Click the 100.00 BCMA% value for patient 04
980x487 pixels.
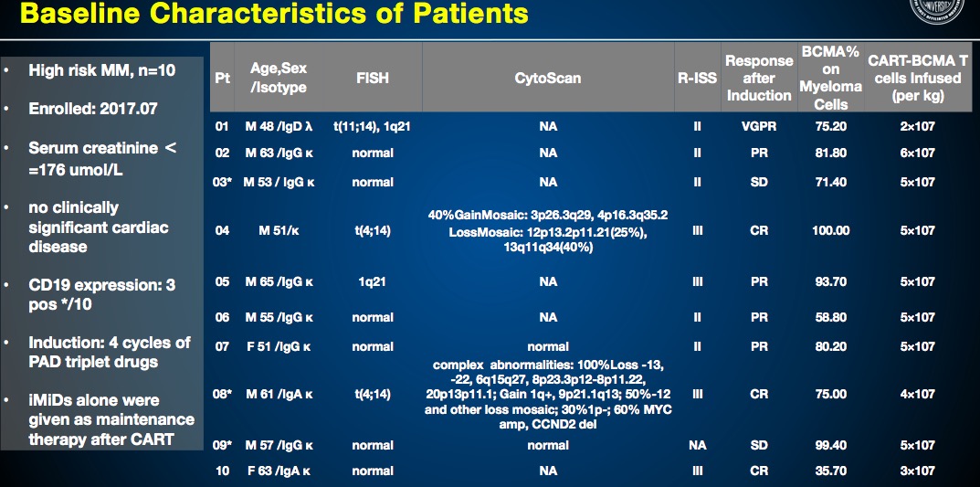pyautogui.click(x=830, y=230)
